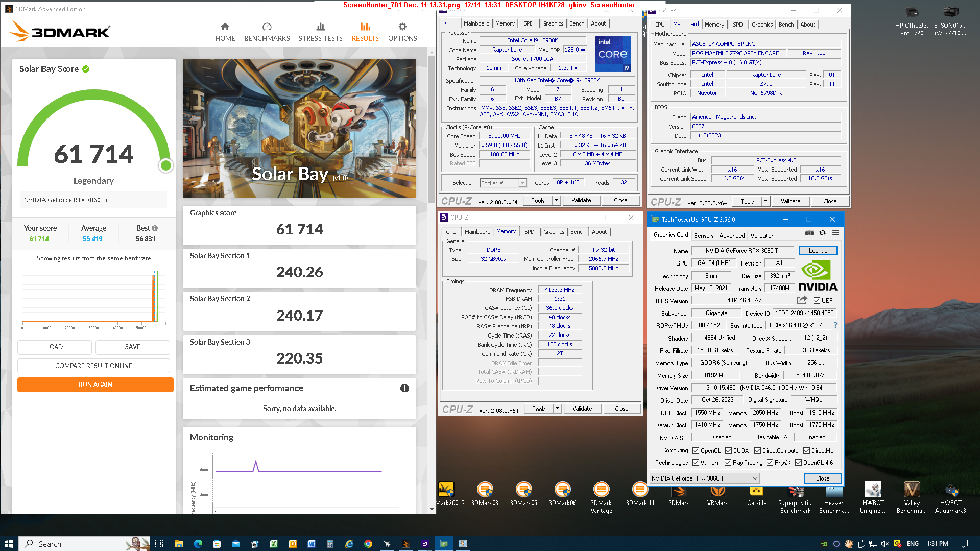Click the RUN AGAIN button
980x551 pixels.
[95, 385]
